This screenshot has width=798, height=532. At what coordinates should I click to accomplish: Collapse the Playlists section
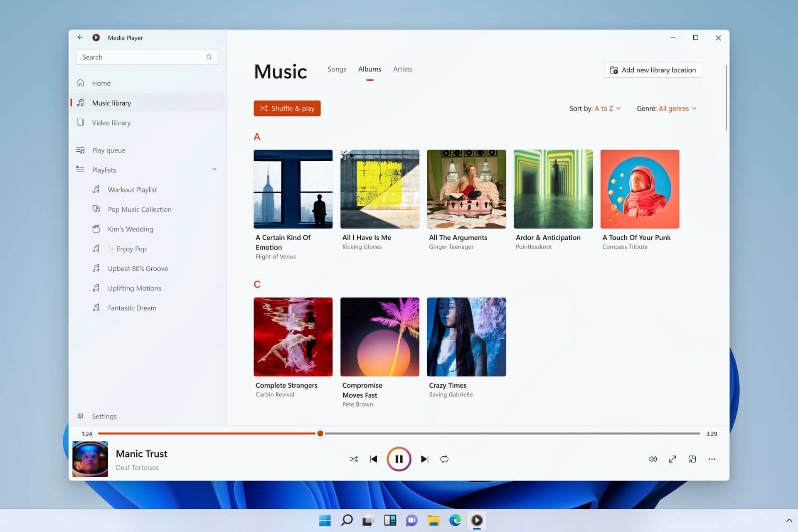(x=214, y=169)
